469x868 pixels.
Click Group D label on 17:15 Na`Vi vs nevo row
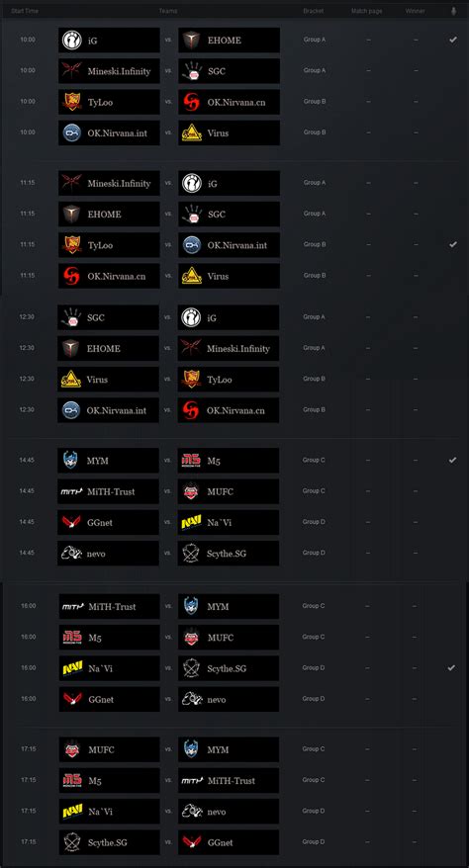click(x=314, y=811)
